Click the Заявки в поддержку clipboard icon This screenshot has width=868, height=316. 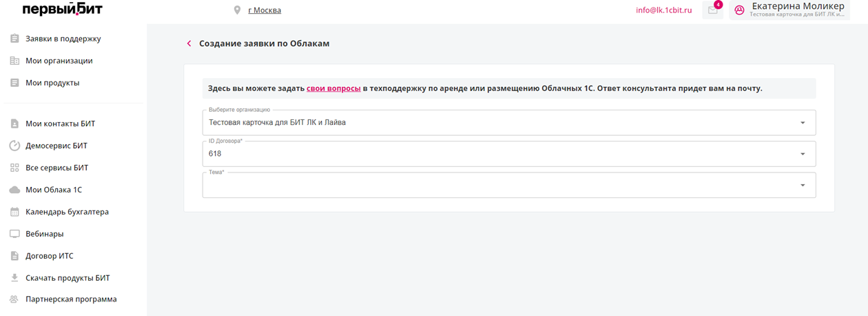pyautogui.click(x=14, y=39)
